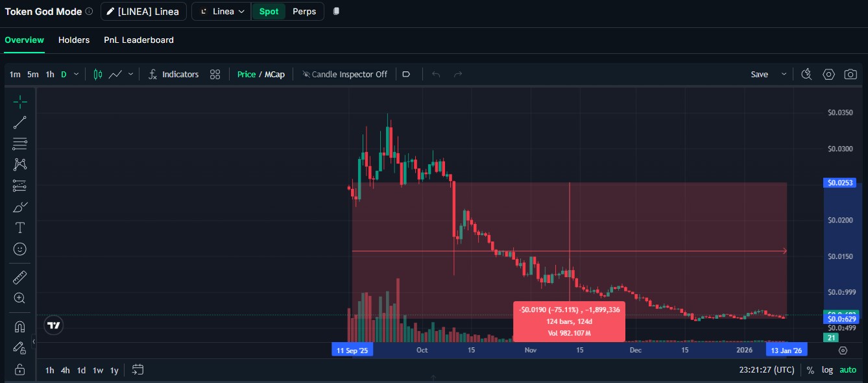Toggle auto scale mode
Screen dimensions: 868x383
848,371
